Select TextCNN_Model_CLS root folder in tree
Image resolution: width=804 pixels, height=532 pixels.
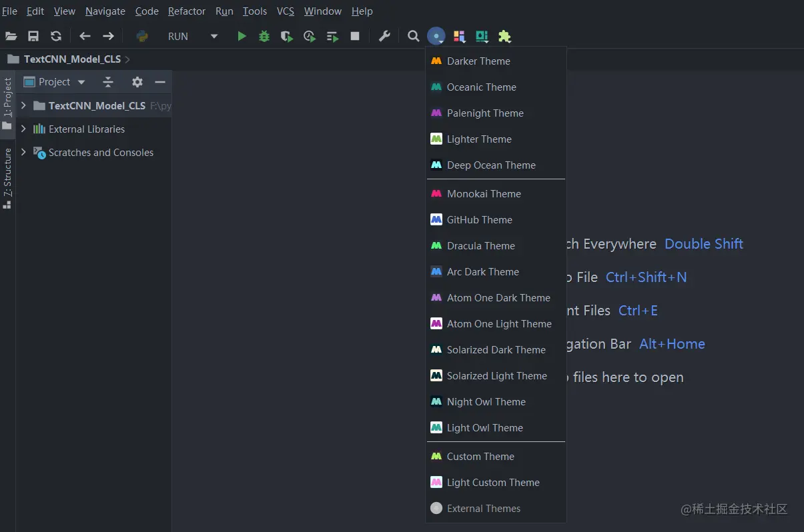click(97, 106)
